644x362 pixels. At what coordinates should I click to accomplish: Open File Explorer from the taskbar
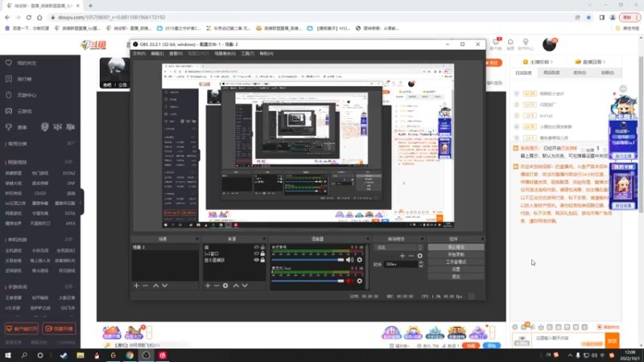(80, 356)
